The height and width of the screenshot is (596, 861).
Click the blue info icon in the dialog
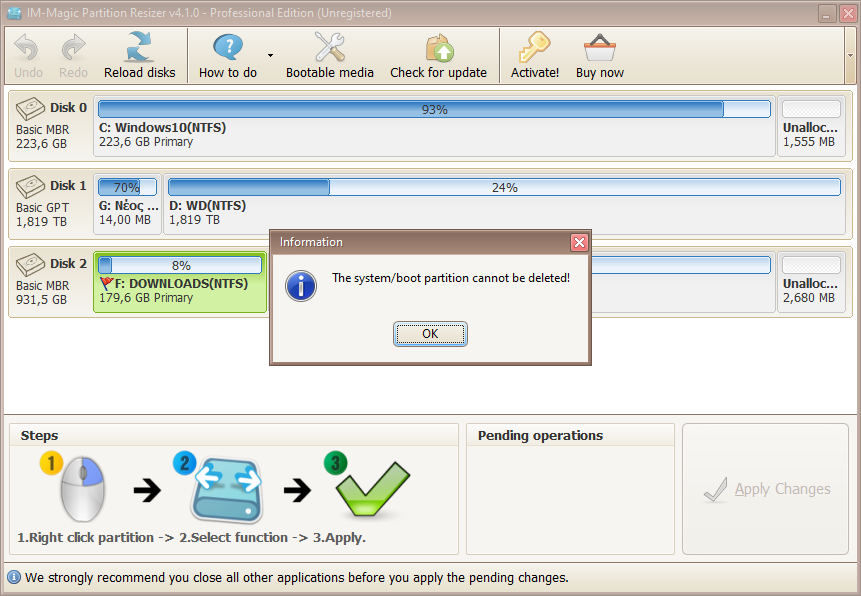[301, 286]
